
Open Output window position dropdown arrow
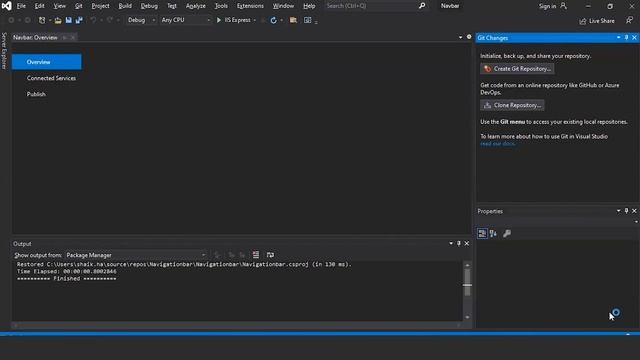point(451,243)
